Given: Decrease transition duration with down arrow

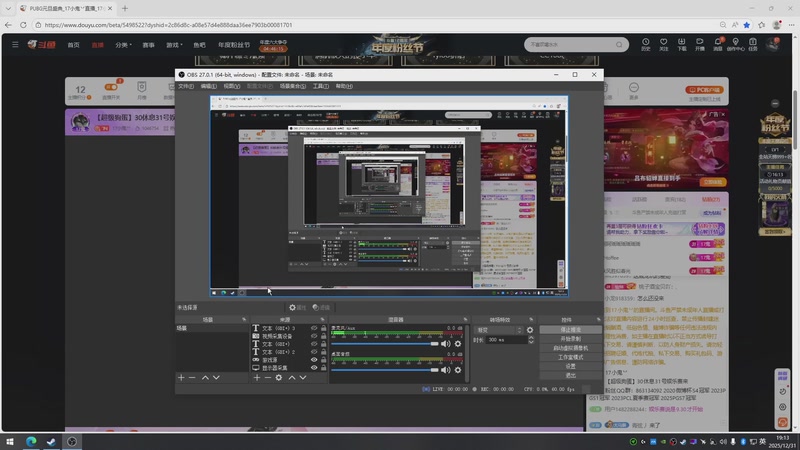Looking at the screenshot, I should point(531,342).
